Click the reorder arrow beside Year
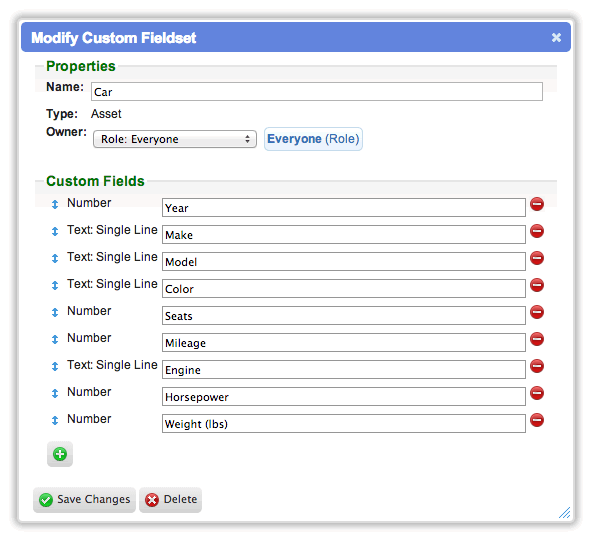Image resolution: width=590 pixels, height=540 pixels. pos(55,204)
